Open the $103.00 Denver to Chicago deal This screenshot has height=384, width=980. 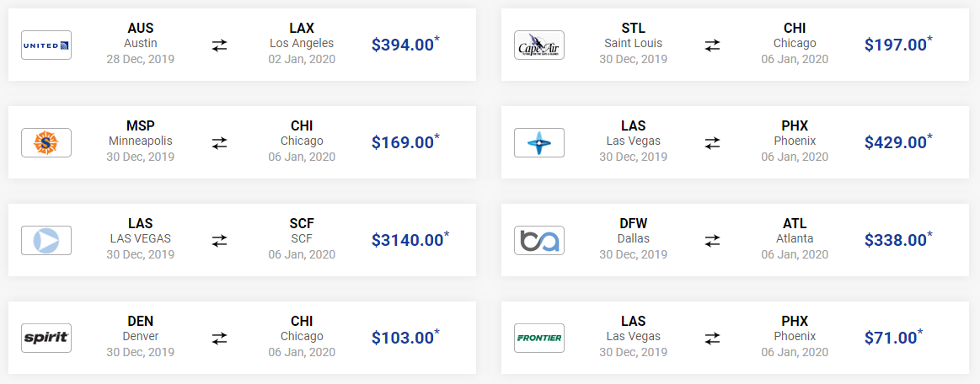(405, 338)
